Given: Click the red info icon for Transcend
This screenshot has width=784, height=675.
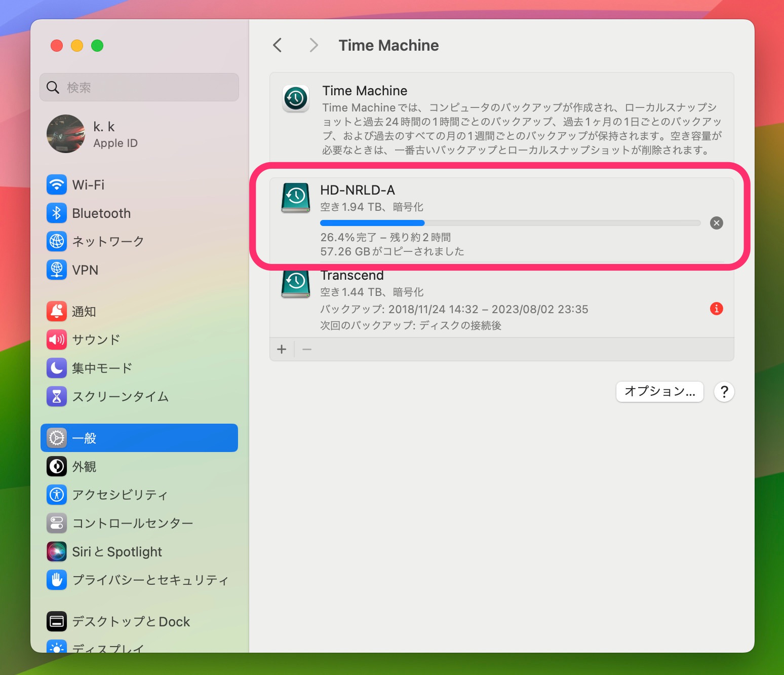Looking at the screenshot, I should point(717,309).
